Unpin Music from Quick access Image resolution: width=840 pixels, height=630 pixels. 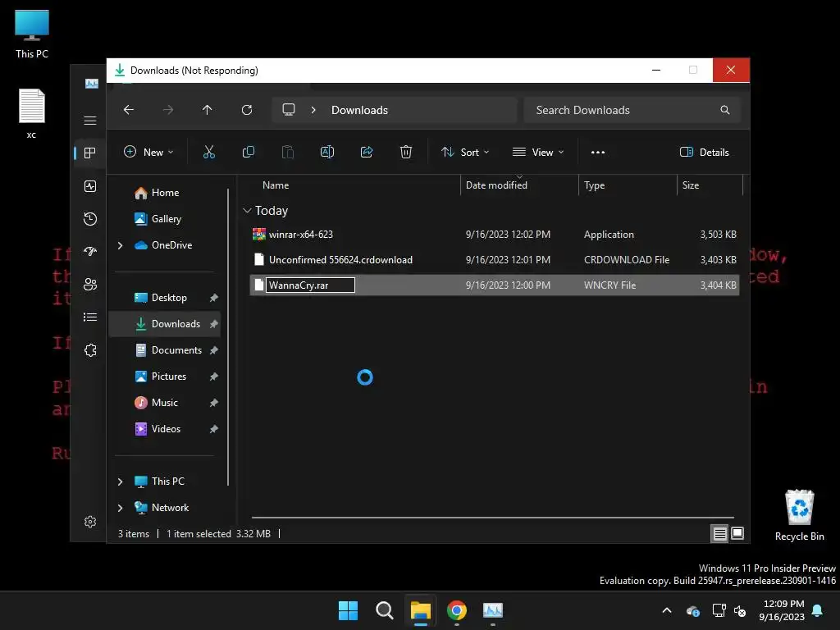[214, 403]
